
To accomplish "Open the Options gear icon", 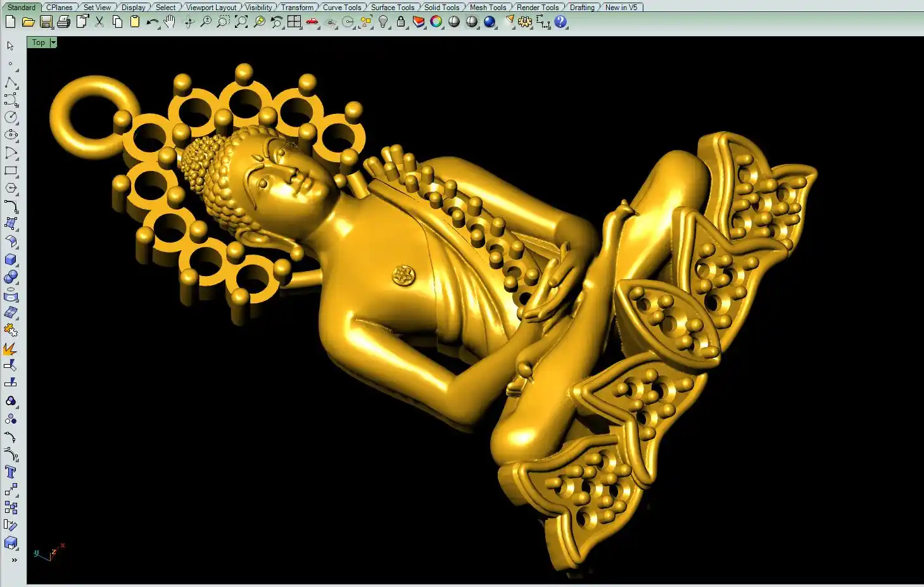I will pyautogui.click(x=525, y=22).
